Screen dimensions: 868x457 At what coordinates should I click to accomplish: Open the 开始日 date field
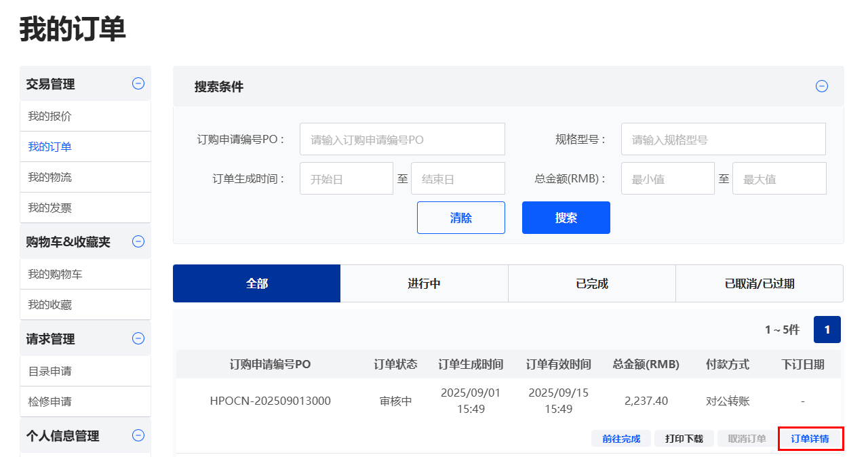tap(346, 178)
